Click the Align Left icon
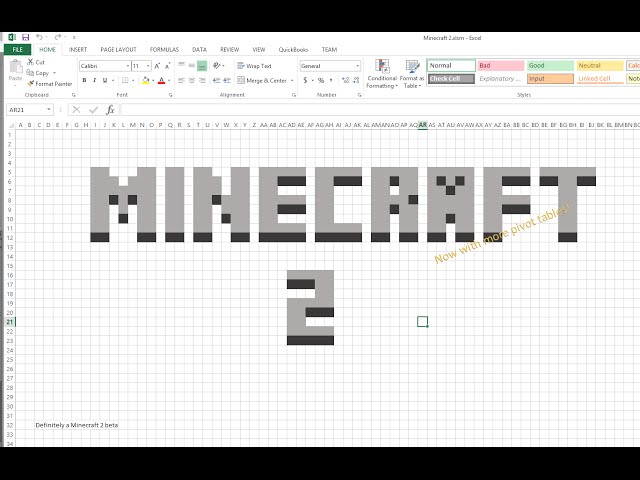This screenshot has height=480, width=640. [x=181, y=80]
